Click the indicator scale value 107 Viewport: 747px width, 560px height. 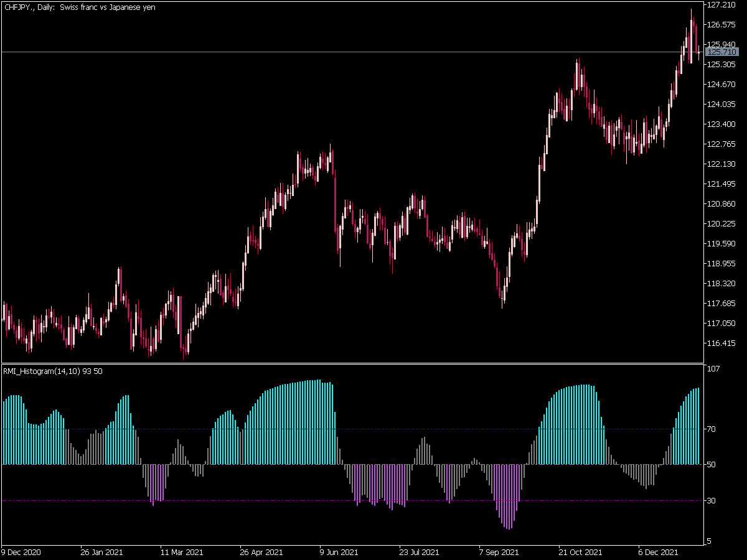click(x=714, y=369)
